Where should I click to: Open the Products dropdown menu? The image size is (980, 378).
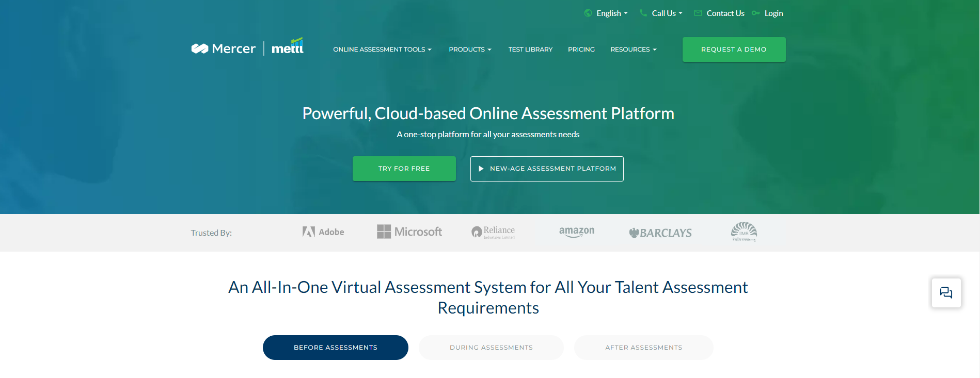[x=470, y=50]
